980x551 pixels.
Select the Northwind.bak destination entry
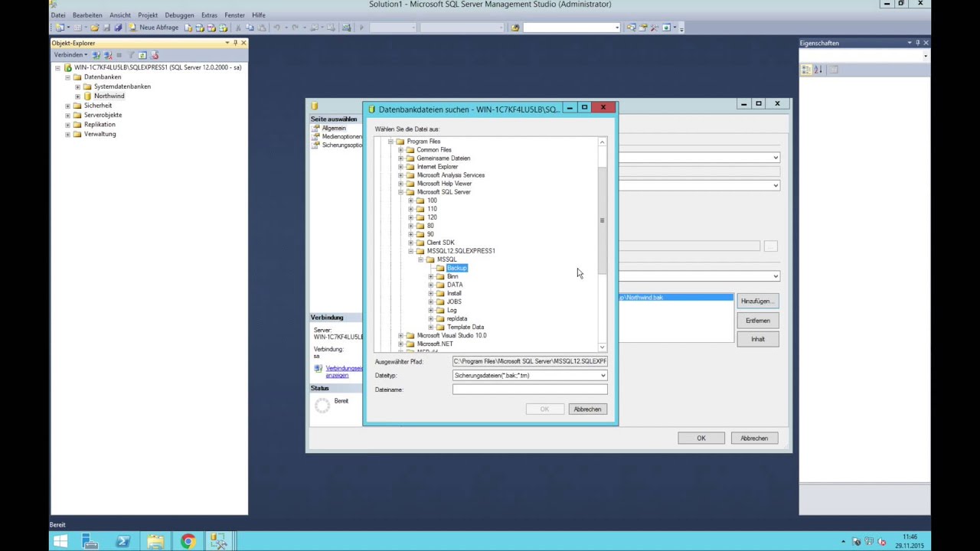coord(675,297)
